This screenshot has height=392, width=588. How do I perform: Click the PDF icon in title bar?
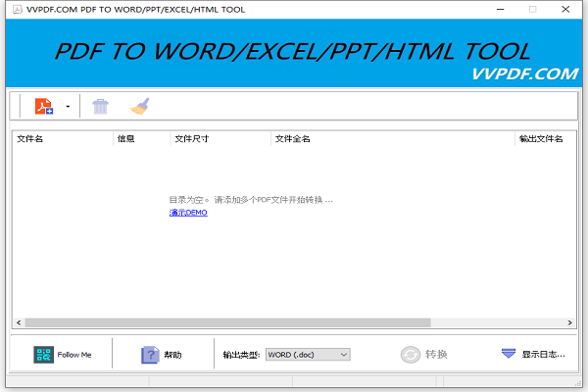[18, 10]
